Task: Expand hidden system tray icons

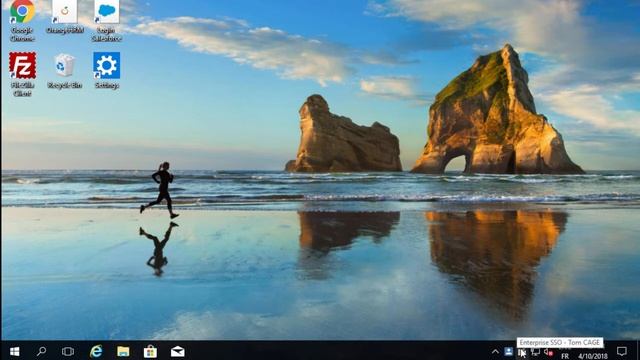Action: (x=495, y=351)
